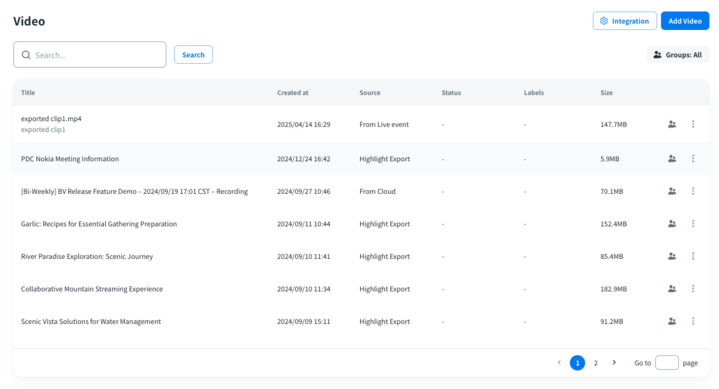Viewport: 719px width, 389px height.
Task: Open group sharing for exported clip1.mp4
Action: [x=672, y=124]
